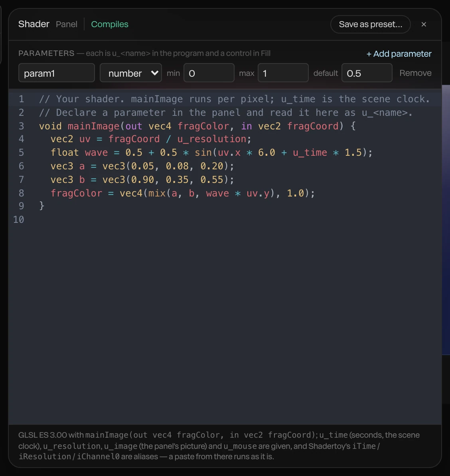Open the number type dropdown

pos(131,73)
